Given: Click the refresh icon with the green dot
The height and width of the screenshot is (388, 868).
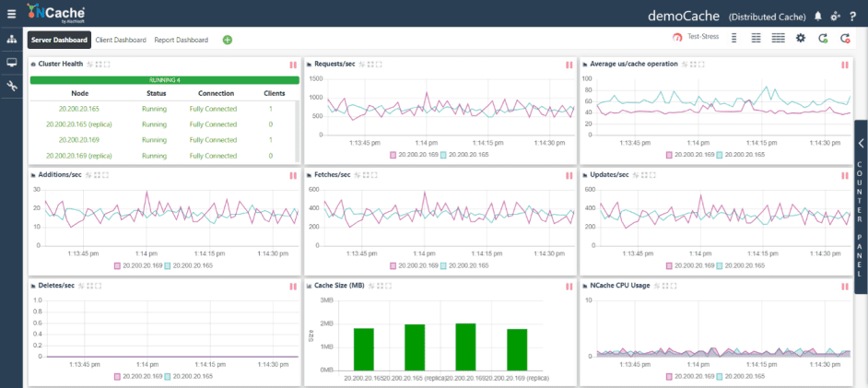Looking at the screenshot, I should pyautogui.click(x=823, y=38).
